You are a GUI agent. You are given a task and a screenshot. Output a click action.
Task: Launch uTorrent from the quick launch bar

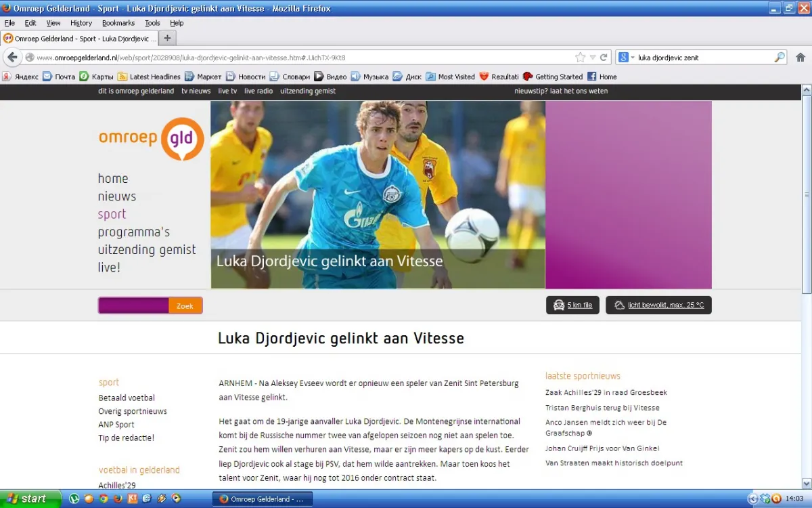pos(74,499)
